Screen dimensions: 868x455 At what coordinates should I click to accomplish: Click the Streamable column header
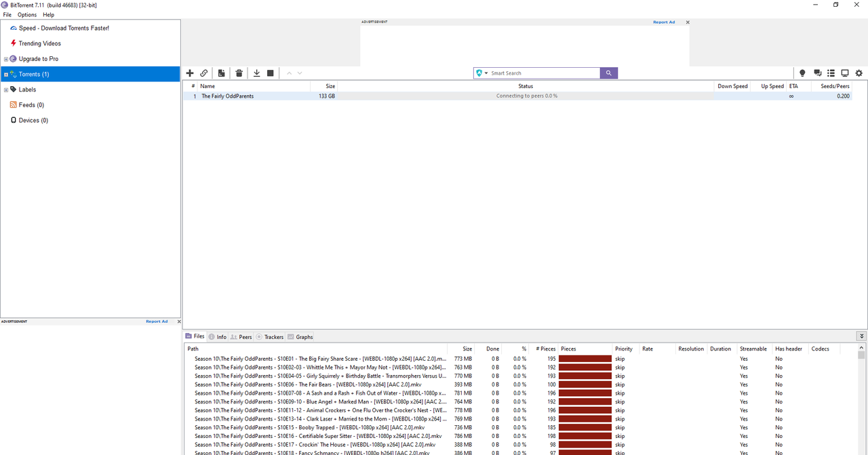pos(753,349)
